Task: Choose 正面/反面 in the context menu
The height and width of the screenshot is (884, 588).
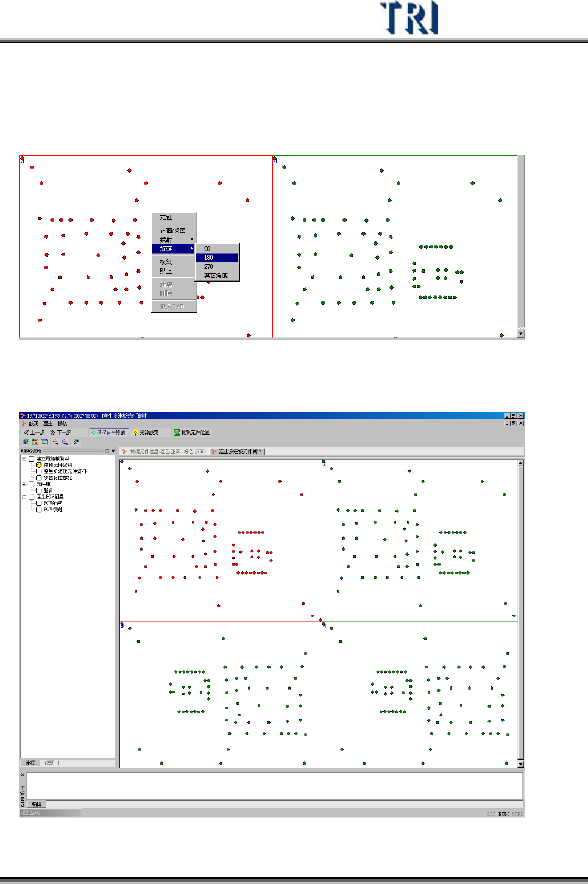Action: 174,231
